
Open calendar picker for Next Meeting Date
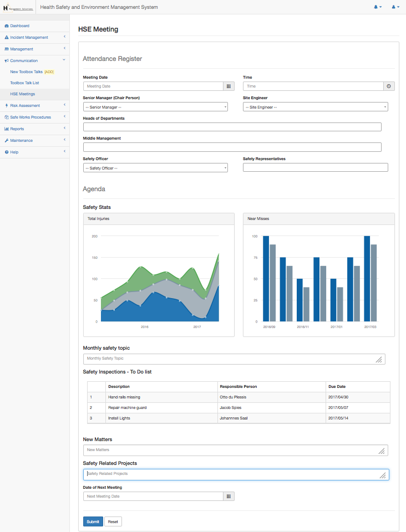(x=229, y=497)
